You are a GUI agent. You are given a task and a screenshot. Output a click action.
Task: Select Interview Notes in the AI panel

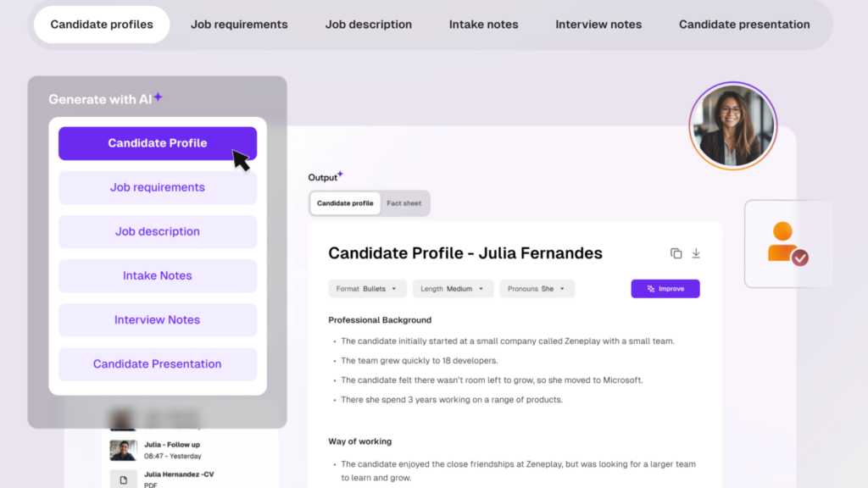pyautogui.click(x=158, y=319)
